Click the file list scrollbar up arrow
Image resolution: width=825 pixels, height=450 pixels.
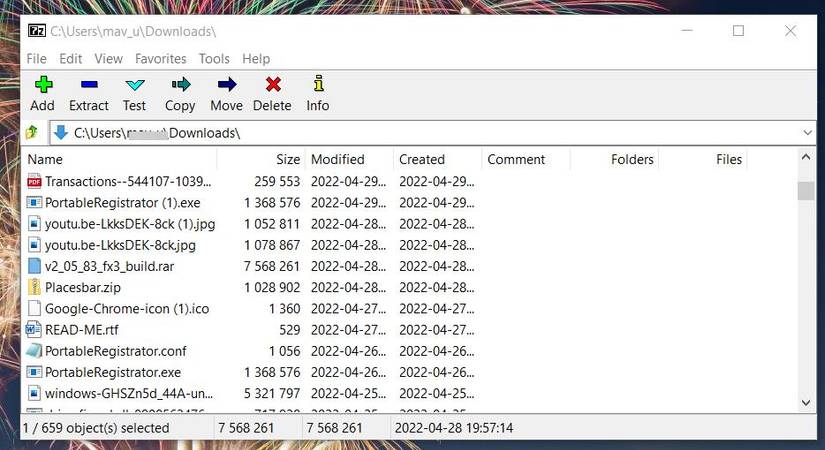pos(806,157)
